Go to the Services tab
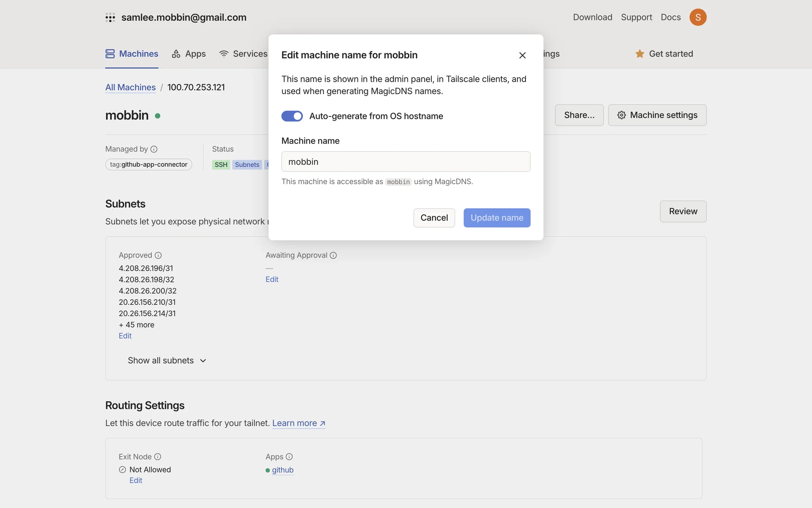 pyautogui.click(x=244, y=54)
